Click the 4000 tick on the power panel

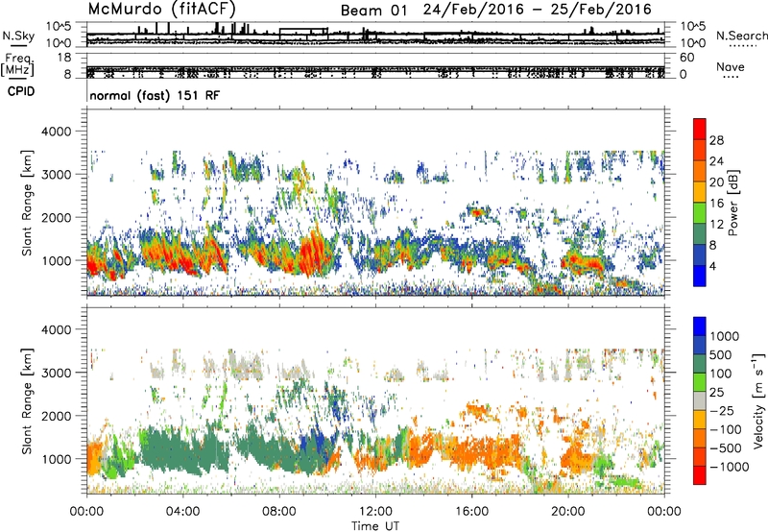(58, 132)
